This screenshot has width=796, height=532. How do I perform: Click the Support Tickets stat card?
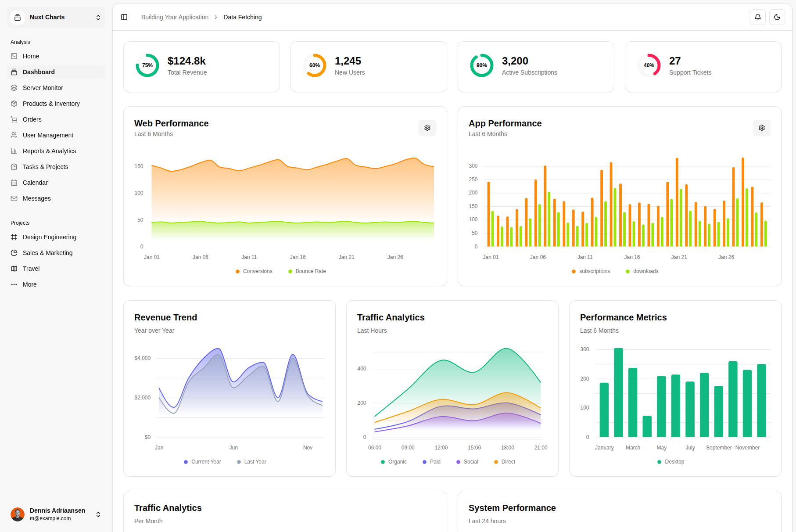coord(703,67)
